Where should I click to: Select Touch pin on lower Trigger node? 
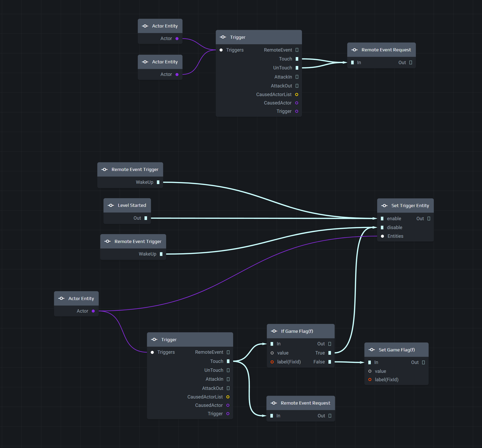tap(228, 361)
